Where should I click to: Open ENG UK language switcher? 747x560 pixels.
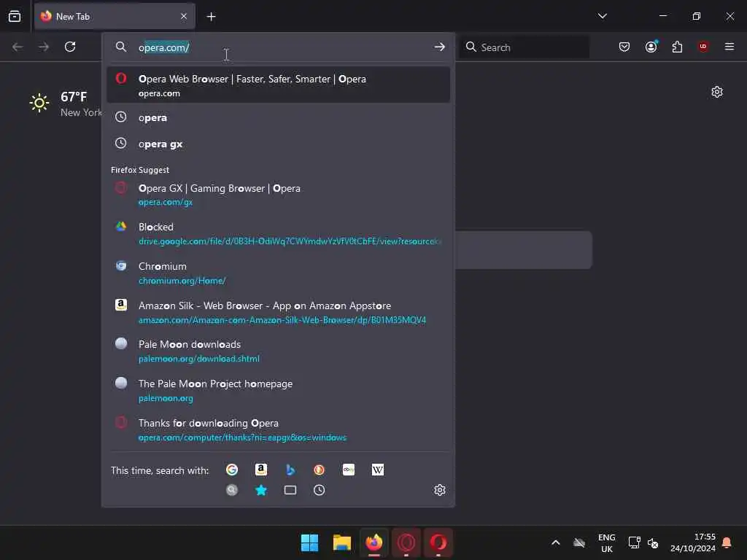606,542
